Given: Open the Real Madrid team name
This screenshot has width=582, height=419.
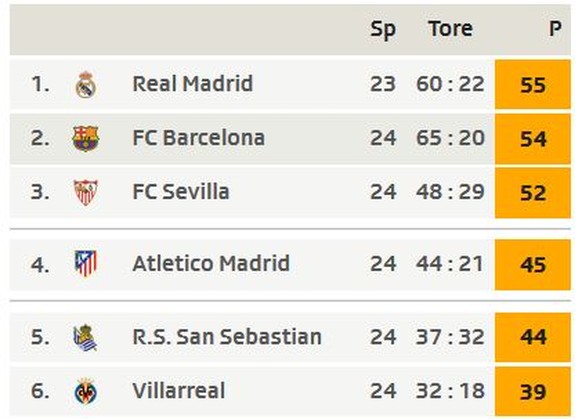Looking at the screenshot, I should point(193,84).
